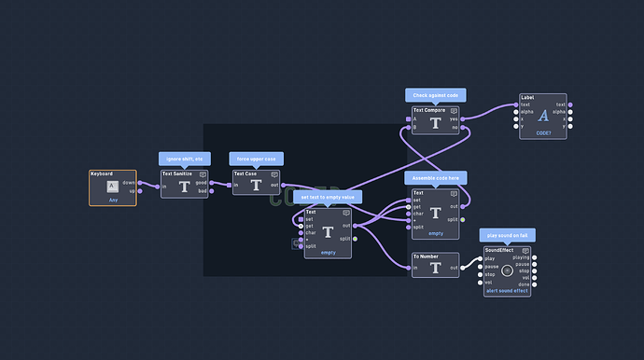Click the 'SoundEffect' node title
The image size is (644, 360).
(x=499, y=250)
